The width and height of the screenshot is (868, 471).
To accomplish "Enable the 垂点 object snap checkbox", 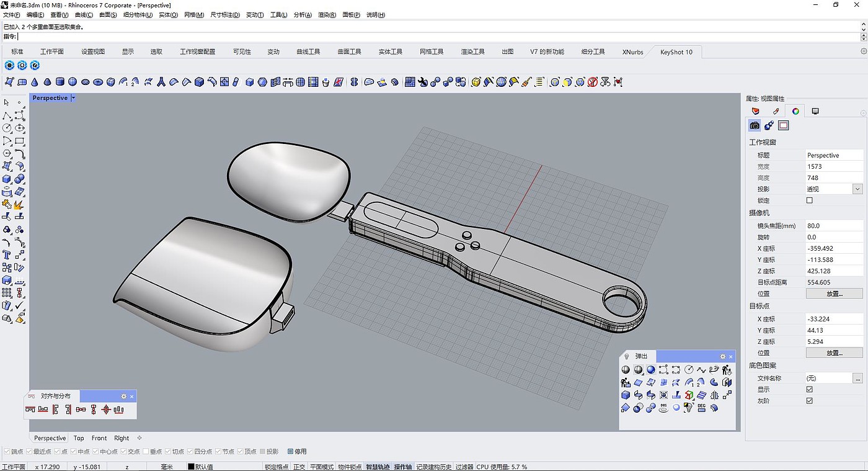I will coord(146,451).
